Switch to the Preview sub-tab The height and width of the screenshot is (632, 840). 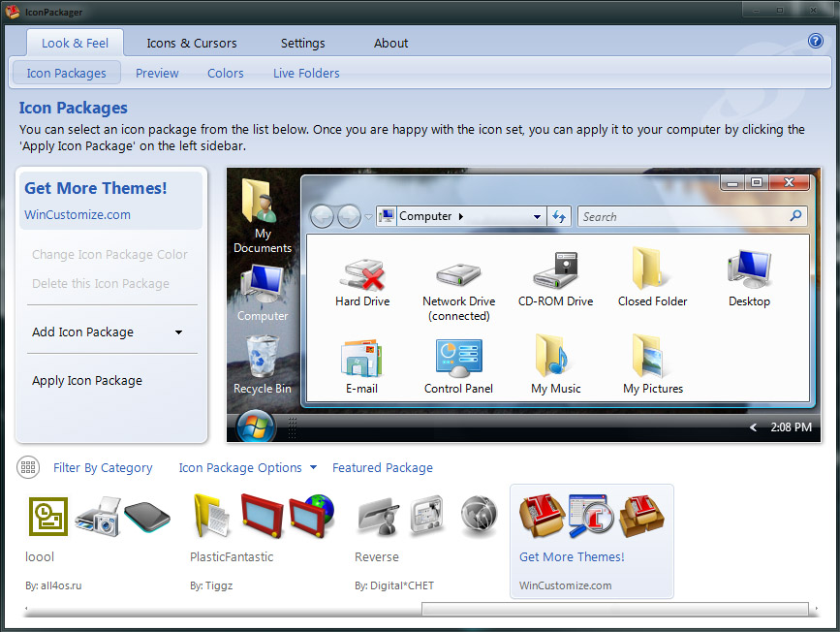157,73
